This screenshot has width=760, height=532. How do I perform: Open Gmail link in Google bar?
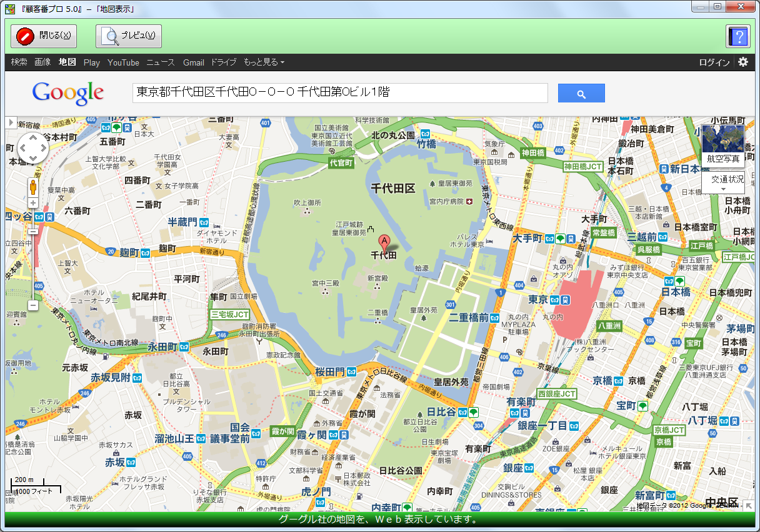pos(194,62)
